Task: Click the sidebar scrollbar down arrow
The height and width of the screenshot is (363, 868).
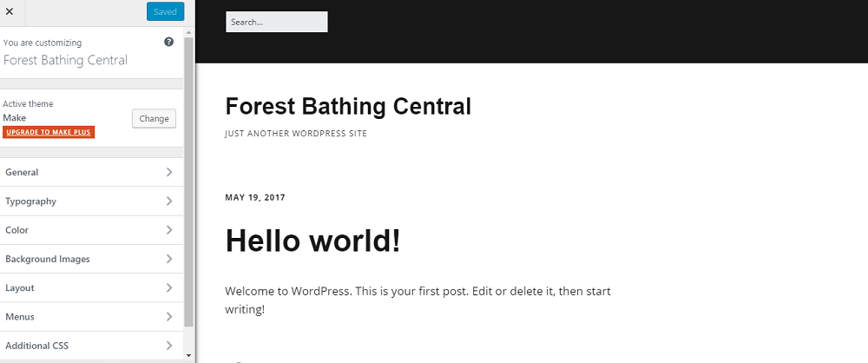Action: click(188, 355)
